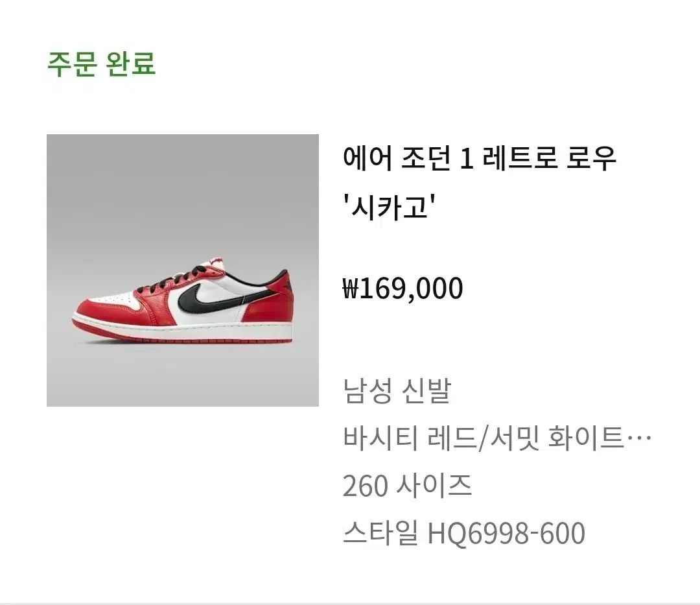This screenshot has width=700, height=605.
Task: Click the 260 사이즈 size text
Action: tap(407, 486)
